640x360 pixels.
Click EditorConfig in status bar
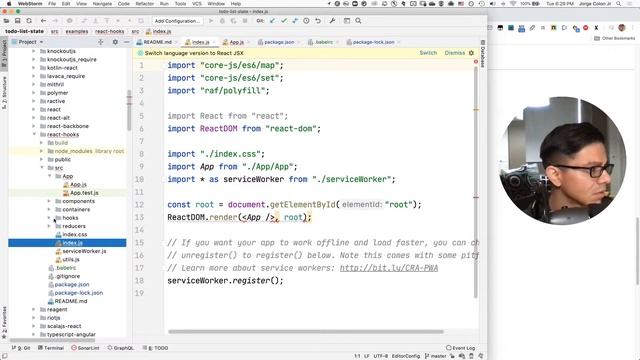[406, 356]
